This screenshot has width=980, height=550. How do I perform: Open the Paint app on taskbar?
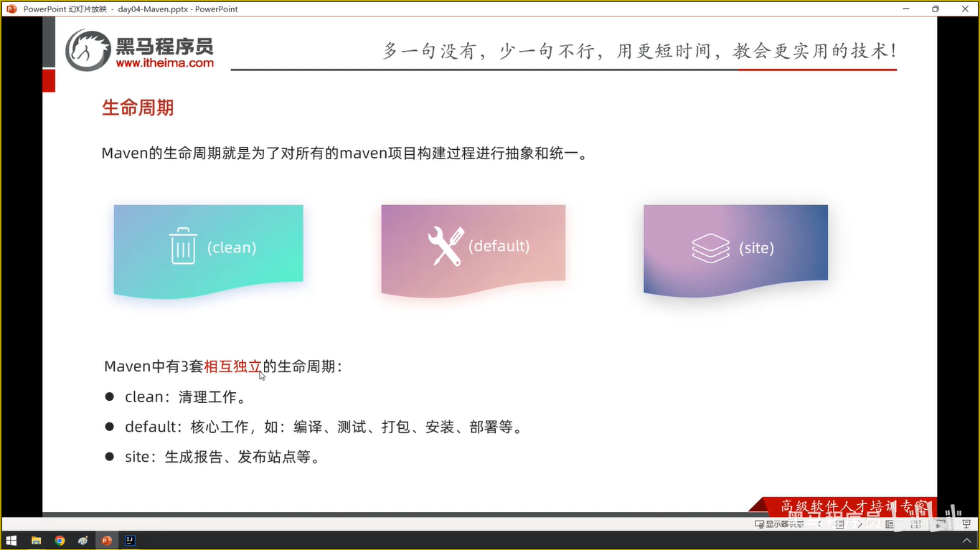pyautogui.click(x=83, y=541)
